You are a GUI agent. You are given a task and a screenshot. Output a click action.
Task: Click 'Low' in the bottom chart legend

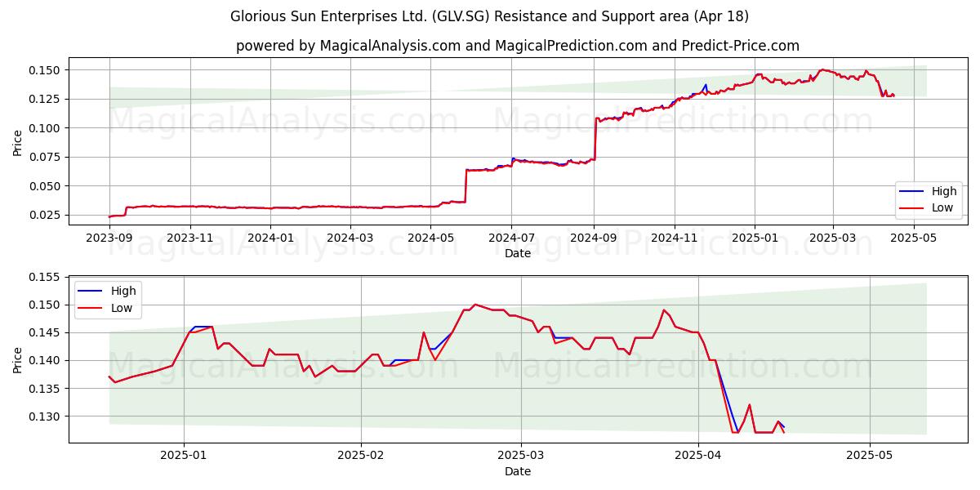(122, 309)
